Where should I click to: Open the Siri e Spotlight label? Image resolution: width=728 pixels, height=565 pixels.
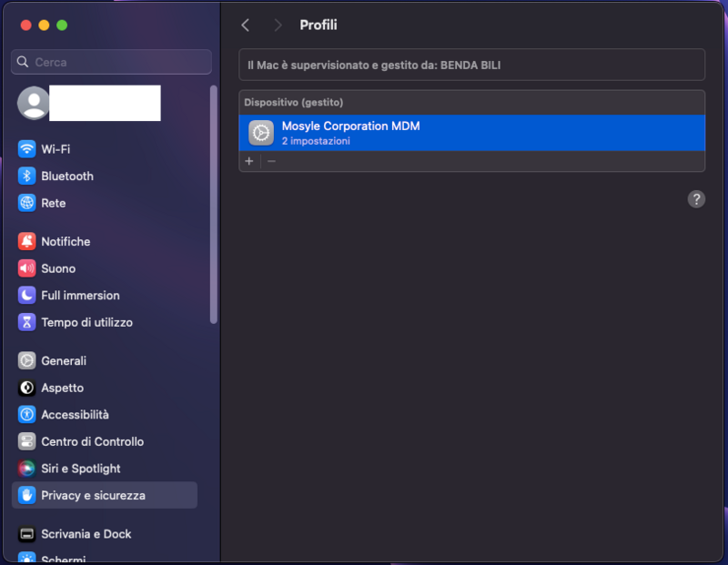click(81, 469)
